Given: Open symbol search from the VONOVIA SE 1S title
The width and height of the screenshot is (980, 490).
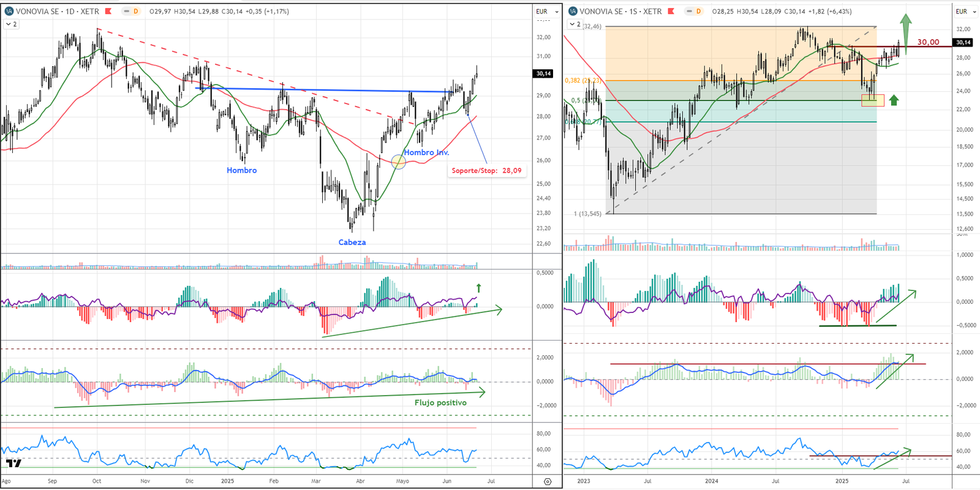Looking at the screenshot, I should coord(620,11).
